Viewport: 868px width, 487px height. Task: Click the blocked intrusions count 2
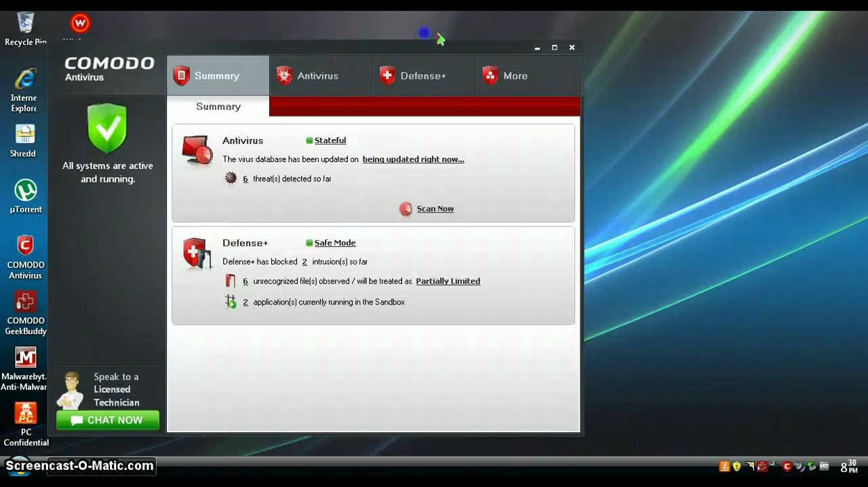click(x=304, y=262)
